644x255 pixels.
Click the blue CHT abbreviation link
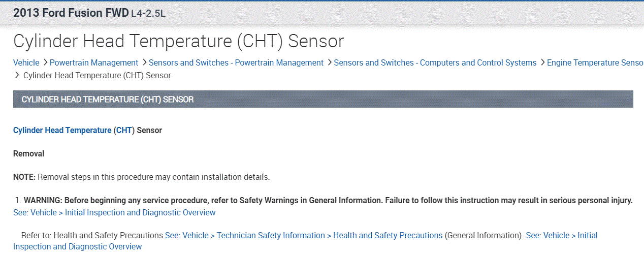[x=124, y=131]
